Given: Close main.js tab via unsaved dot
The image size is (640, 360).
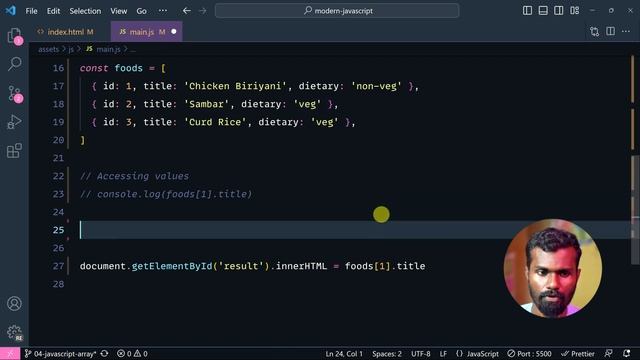Looking at the screenshot, I should [173, 31].
